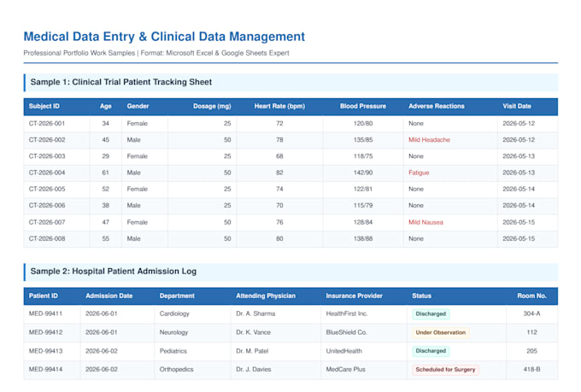Viewport: 581px width, 392px height.
Task: Click the MED-99411 patient ID
Action: tap(45, 313)
